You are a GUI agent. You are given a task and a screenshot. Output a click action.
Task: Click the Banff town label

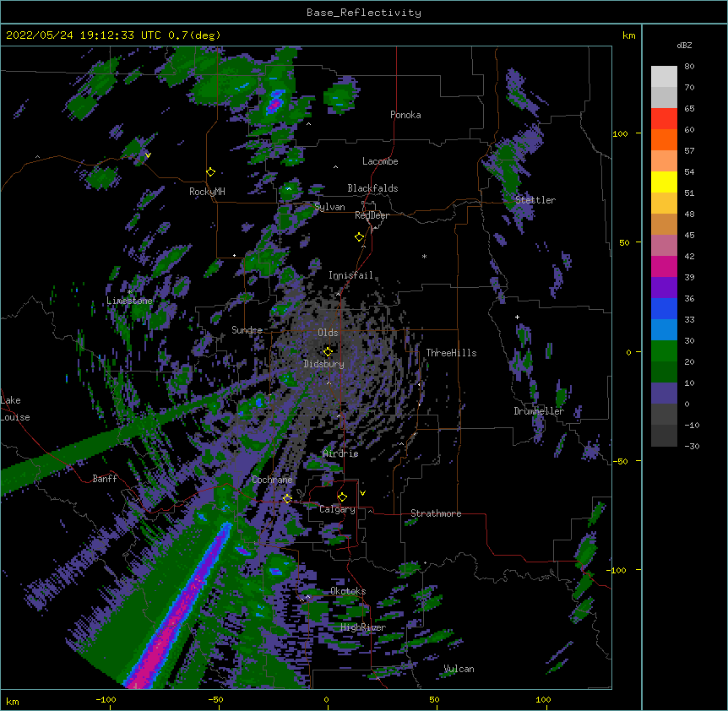pos(105,479)
